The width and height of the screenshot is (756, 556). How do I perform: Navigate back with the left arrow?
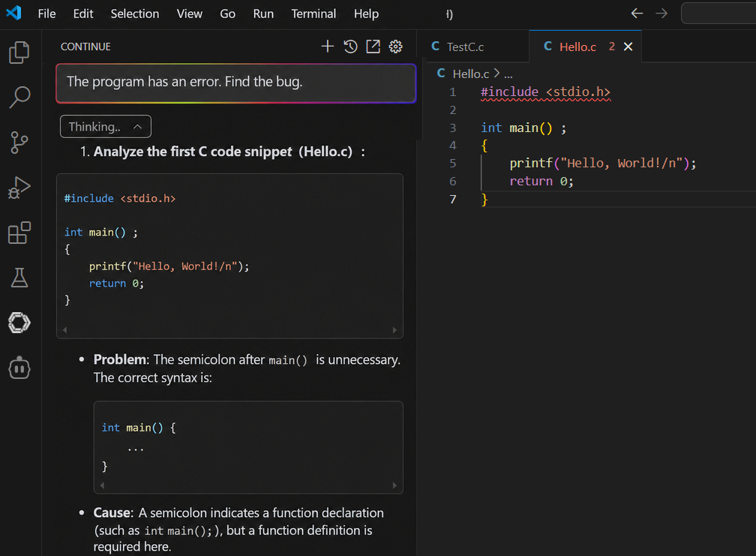point(637,14)
